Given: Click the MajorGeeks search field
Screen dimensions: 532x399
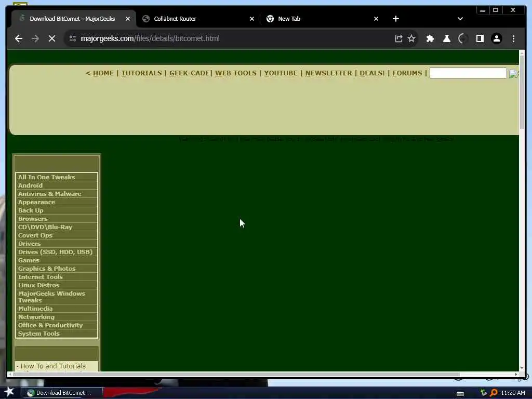Looking at the screenshot, I should [x=468, y=73].
